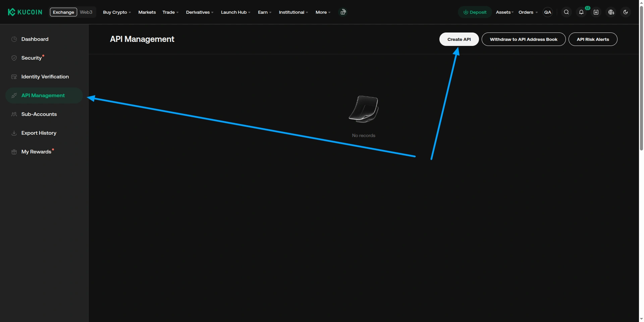Click the KuCoin logo
Image resolution: width=644 pixels, height=322 pixels.
click(x=25, y=12)
